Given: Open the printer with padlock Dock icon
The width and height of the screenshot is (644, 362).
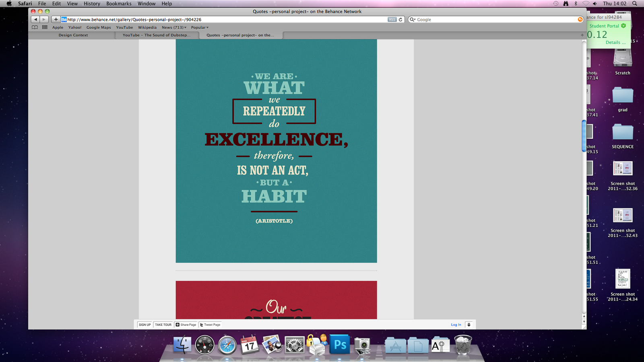Looking at the screenshot, I should pyautogui.click(x=317, y=345).
